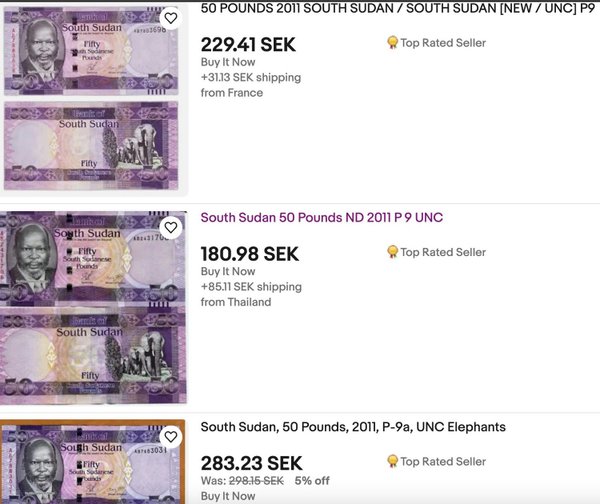Click the "from Thailand" location text
Image resolution: width=600 pixels, height=504 pixels.
point(236,302)
